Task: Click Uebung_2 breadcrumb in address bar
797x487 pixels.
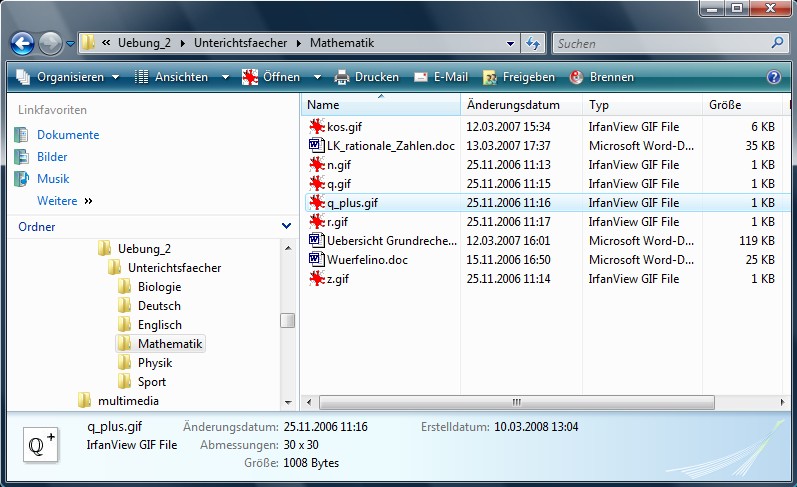Action: tap(144, 43)
